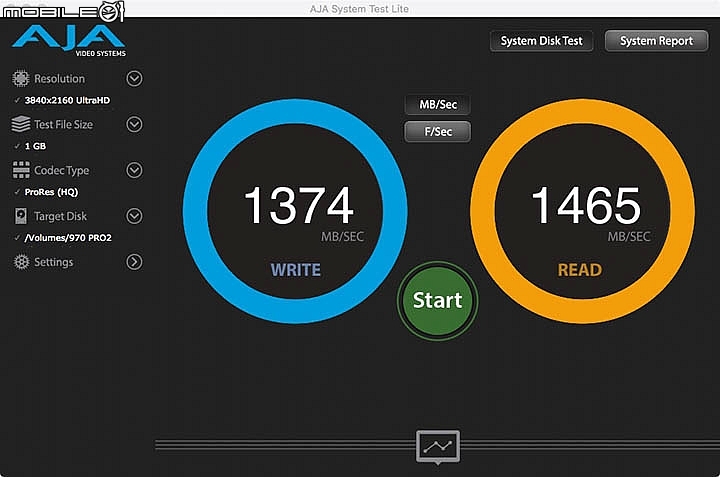The width and height of the screenshot is (720, 477).
Task: Click the Test File Size stack icon
Action: point(21,124)
